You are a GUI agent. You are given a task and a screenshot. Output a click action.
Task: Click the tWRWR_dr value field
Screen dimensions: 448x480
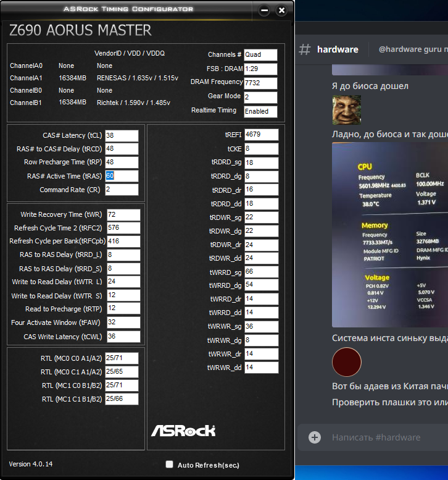262,354
